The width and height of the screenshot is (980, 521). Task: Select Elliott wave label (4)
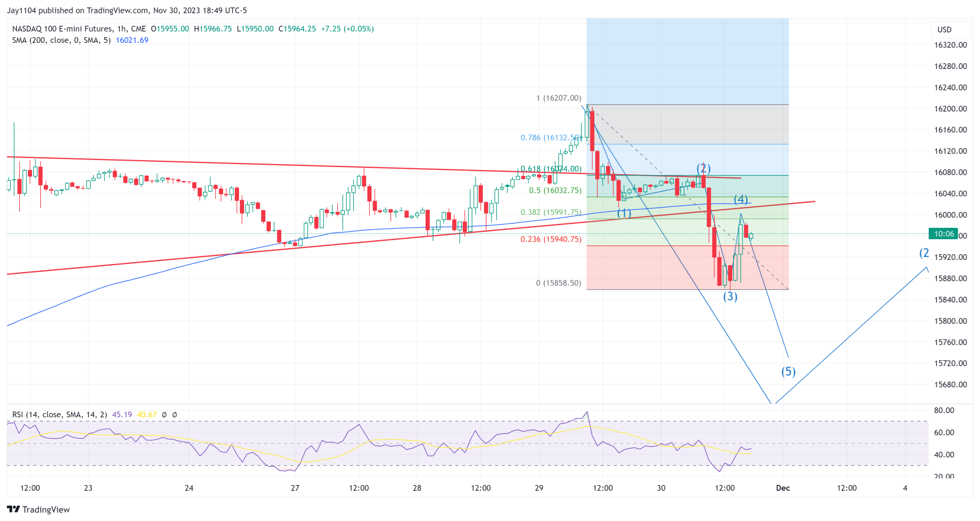(740, 199)
